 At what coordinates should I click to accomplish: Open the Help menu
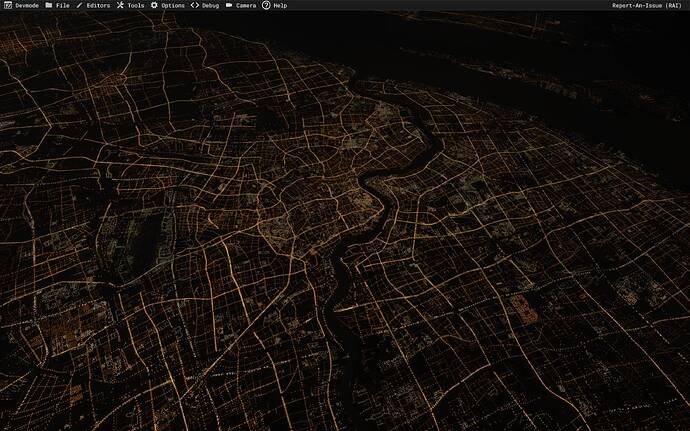[x=274, y=5]
